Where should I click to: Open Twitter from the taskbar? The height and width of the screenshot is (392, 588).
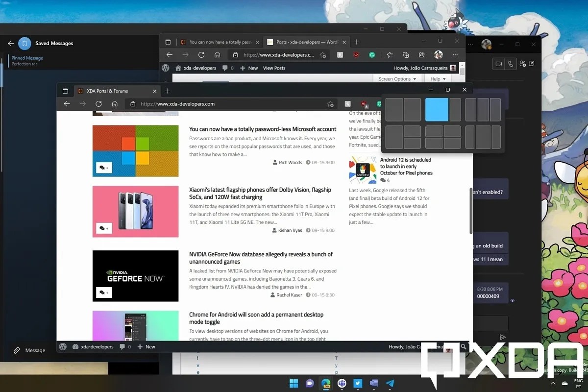coord(358,383)
